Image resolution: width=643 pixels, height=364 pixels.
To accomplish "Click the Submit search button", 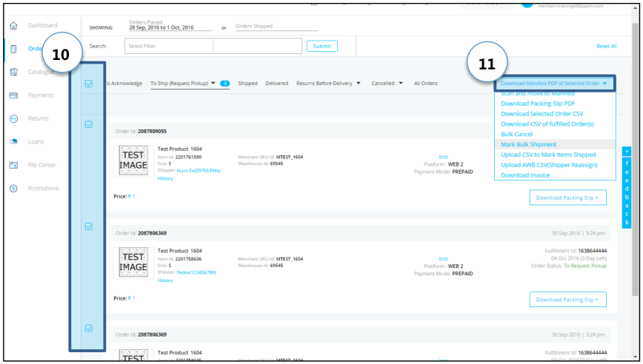I will (322, 47).
